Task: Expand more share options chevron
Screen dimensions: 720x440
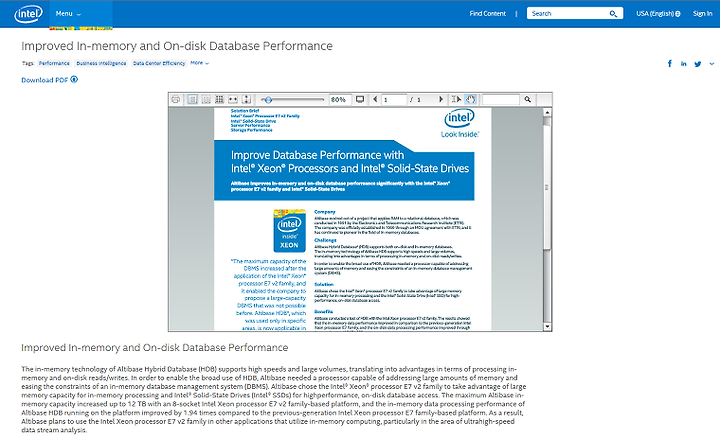Action: coord(711,64)
